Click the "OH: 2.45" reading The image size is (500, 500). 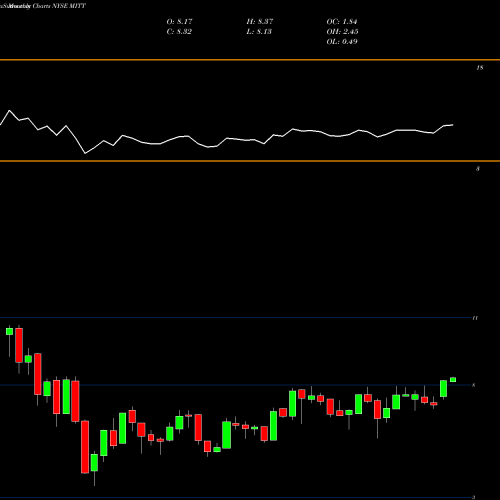coord(342,32)
